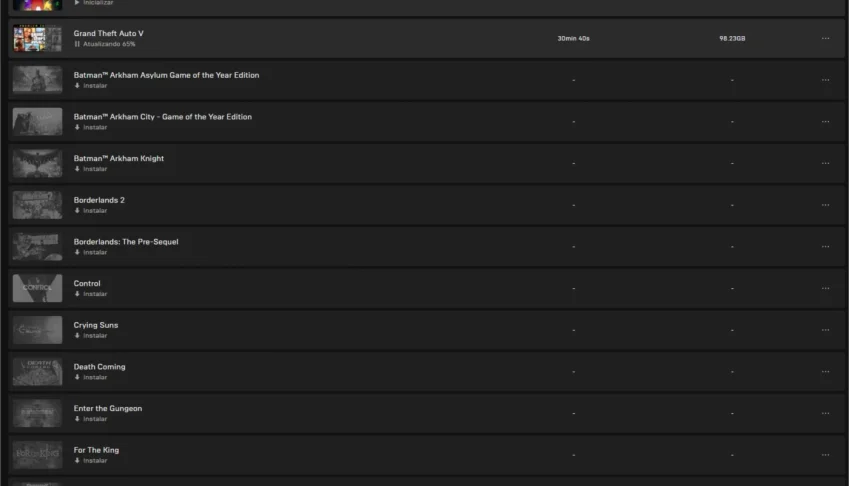This screenshot has width=849, height=486.
Task: Select the Batman Arkham City title text
Action: (162, 117)
